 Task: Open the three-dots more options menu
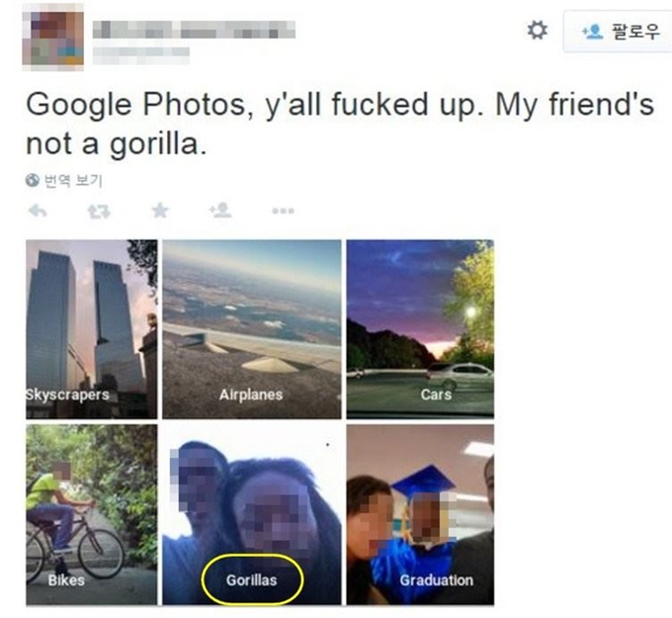coord(283,211)
